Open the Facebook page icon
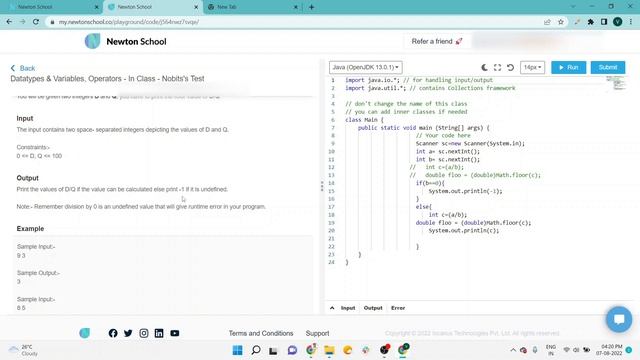This screenshot has height=360, width=640. click(113, 333)
